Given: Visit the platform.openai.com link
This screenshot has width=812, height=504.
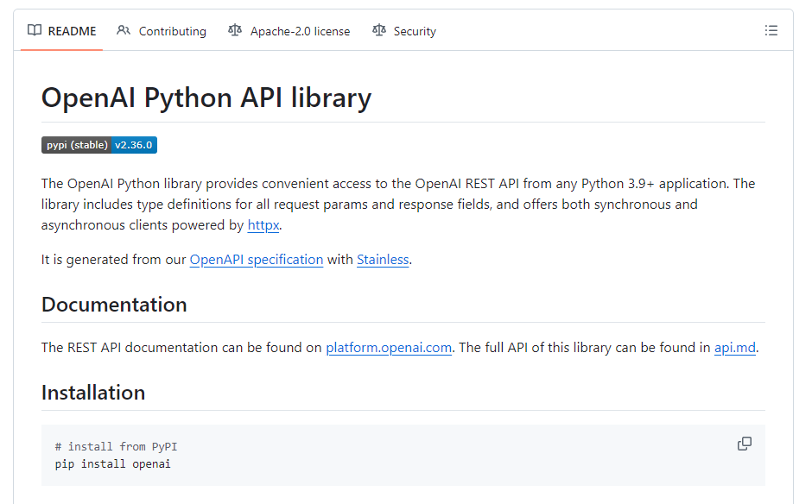Looking at the screenshot, I should coord(389,348).
